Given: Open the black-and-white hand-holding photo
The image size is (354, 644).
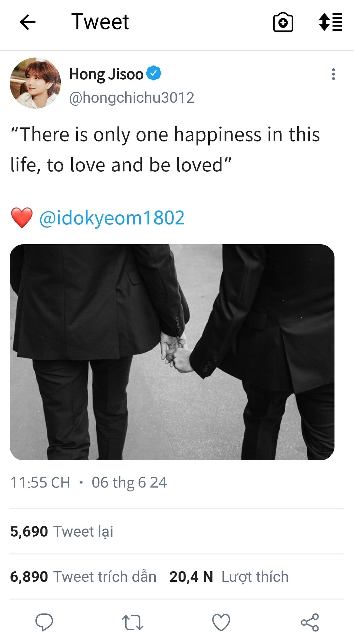Looking at the screenshot, I should (172, 352).
